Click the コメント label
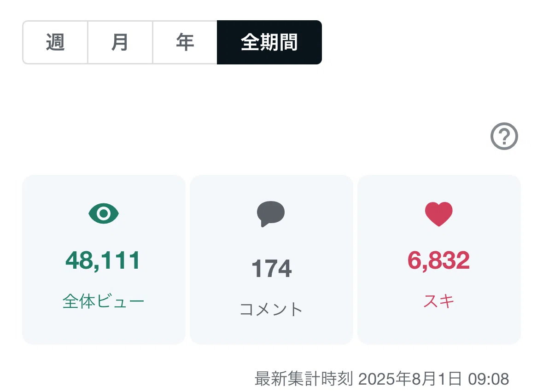This screenshot has width=543, height=392. [271, 309]
